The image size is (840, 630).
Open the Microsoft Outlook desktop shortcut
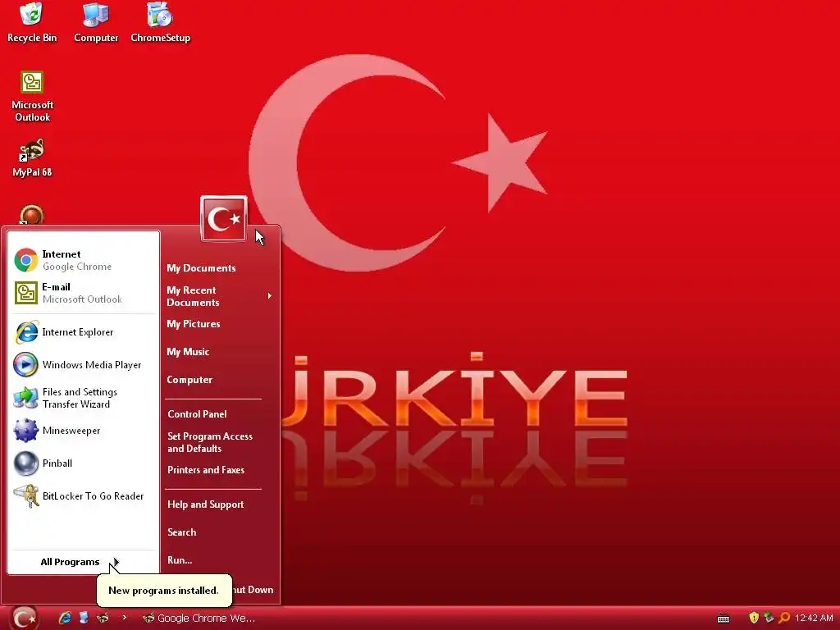[x=32, y=97]
